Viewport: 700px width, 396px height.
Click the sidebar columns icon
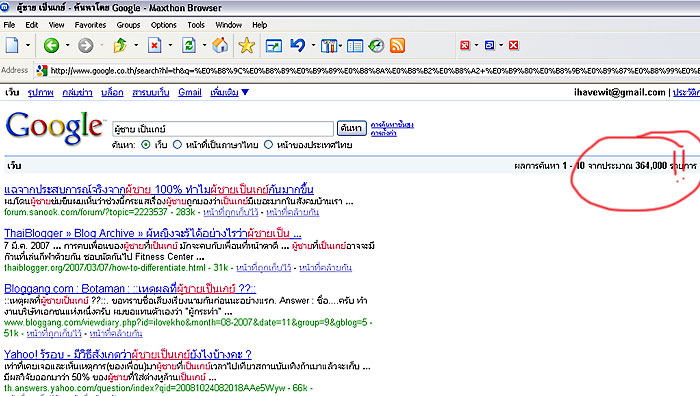(329, 46)
